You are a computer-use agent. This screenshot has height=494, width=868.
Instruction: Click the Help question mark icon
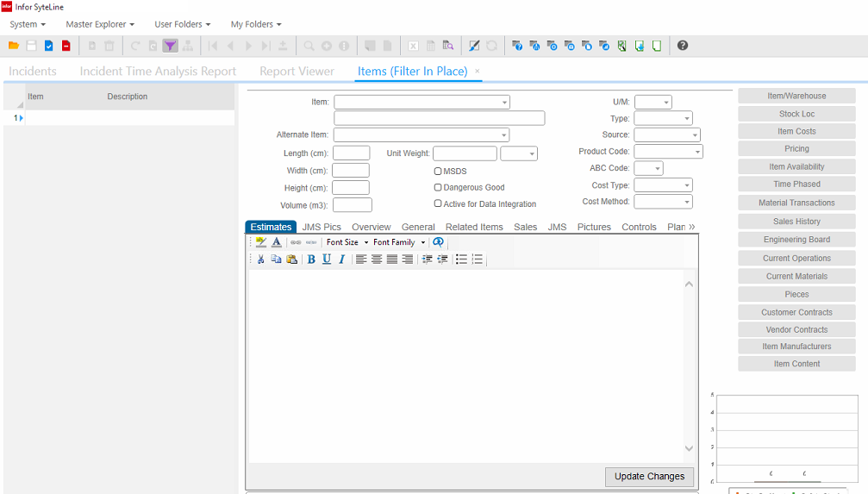(683, 46)
